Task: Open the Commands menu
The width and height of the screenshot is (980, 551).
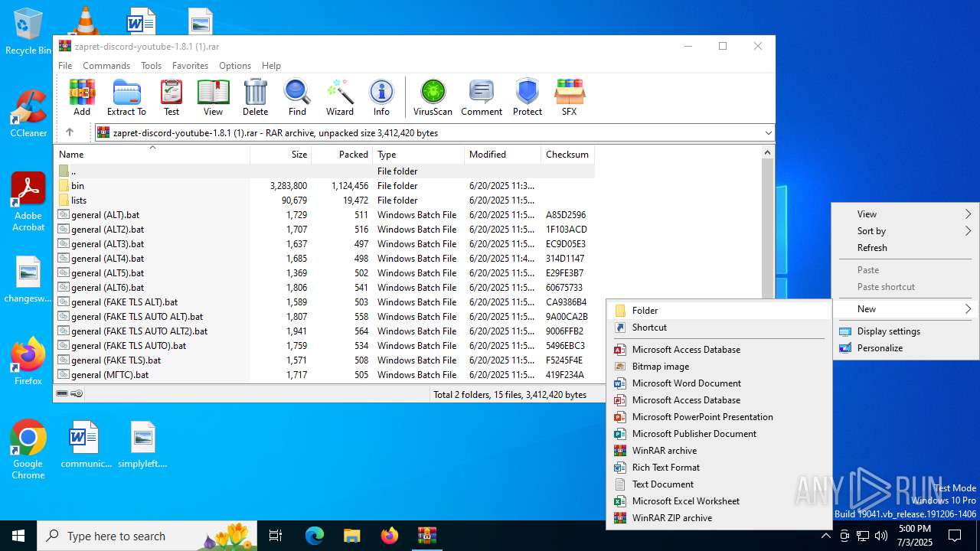Action: [x=106, y=66]
